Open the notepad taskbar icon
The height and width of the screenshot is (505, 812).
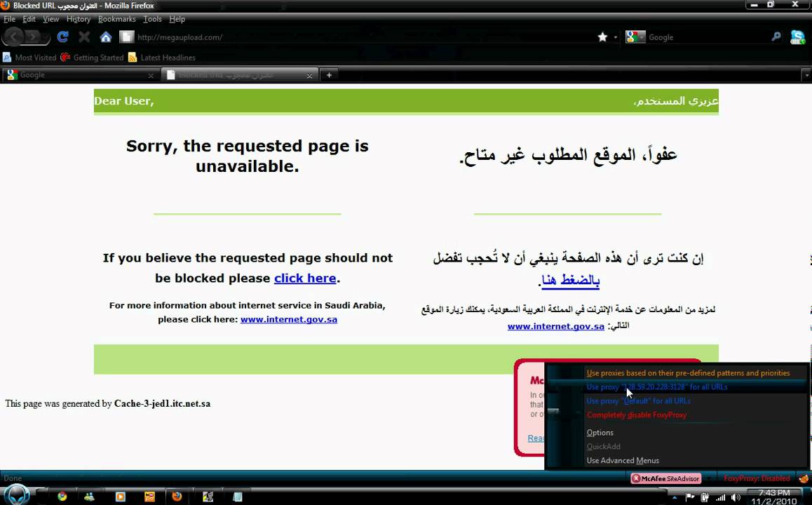(x=237, y=497)
